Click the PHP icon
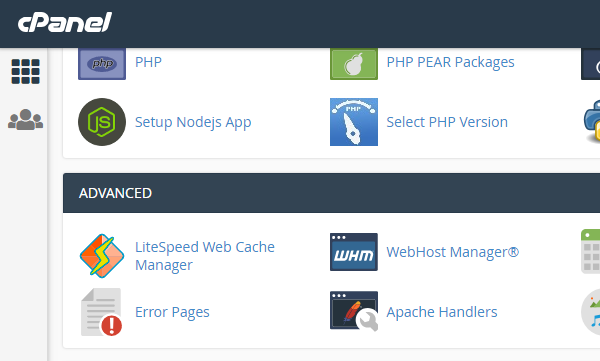 click(x=102, y=64)
